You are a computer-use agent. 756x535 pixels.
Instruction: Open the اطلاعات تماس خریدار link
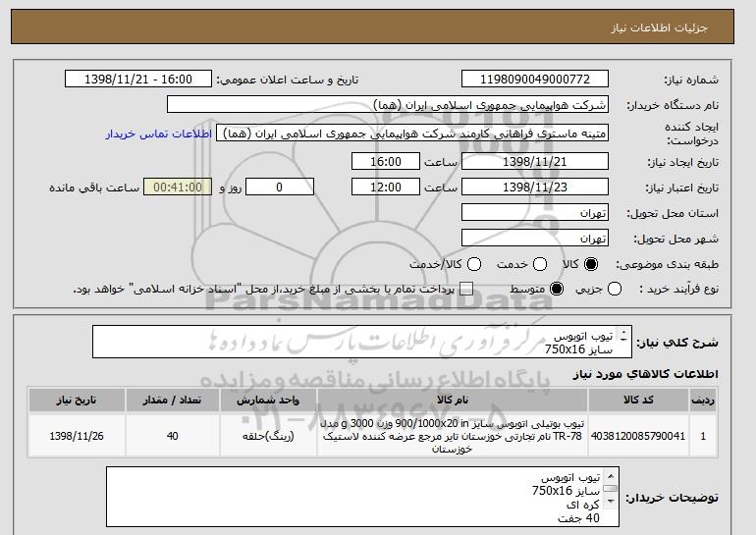tap(159, 134)
